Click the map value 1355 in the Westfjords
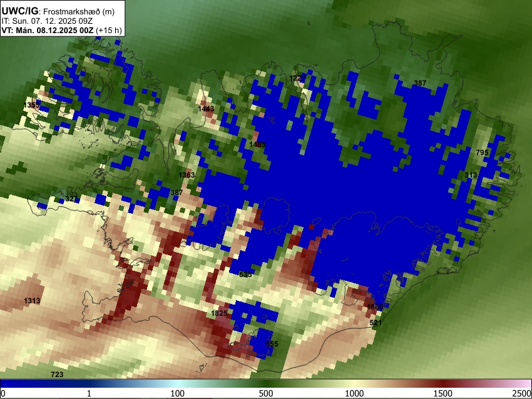532x399 pixels. pyautogui.click(x=31, y=105)
